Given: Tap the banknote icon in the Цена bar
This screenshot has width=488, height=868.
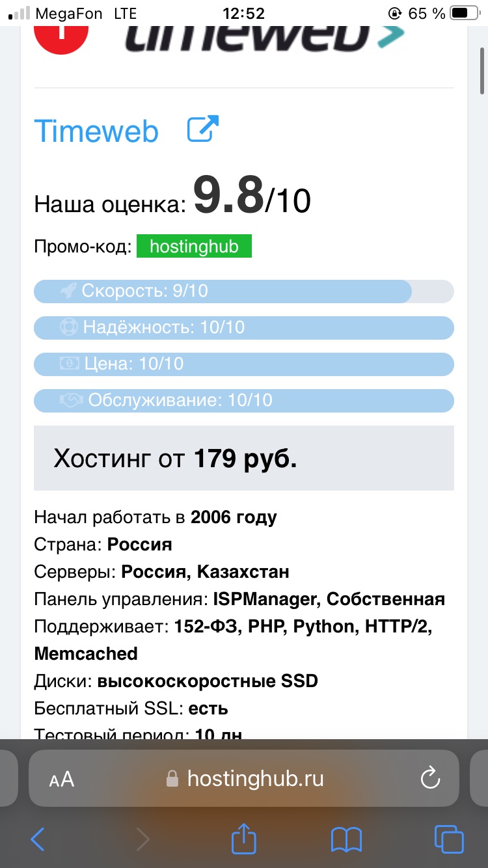Looking at the screenshot, I should (70, 364).
